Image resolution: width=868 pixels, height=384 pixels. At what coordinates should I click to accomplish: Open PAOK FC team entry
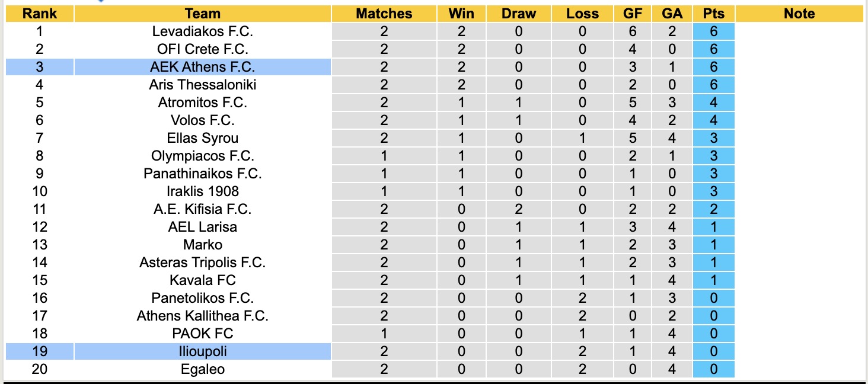pos(202,334)
